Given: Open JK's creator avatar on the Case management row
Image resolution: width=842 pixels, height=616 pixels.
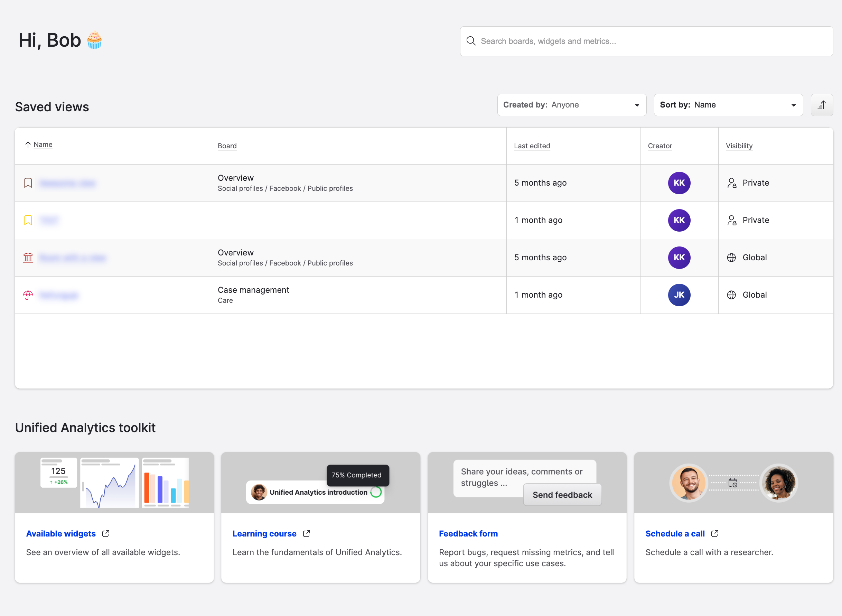Looking at the screenshot, I should click(679, 295).
